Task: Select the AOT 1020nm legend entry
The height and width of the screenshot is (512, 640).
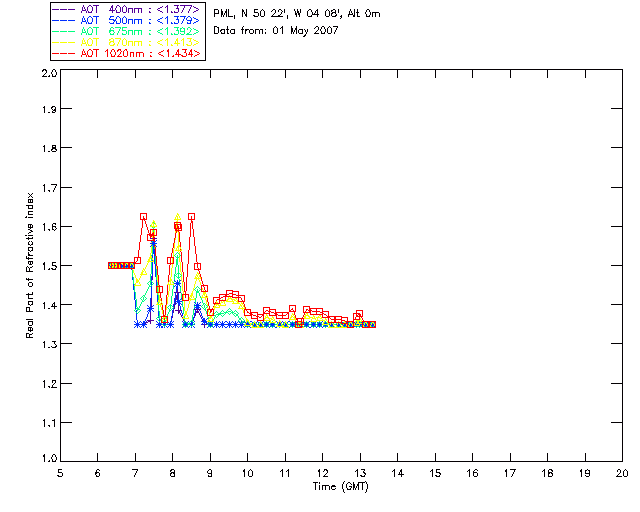Action: (x=127, y=53)
